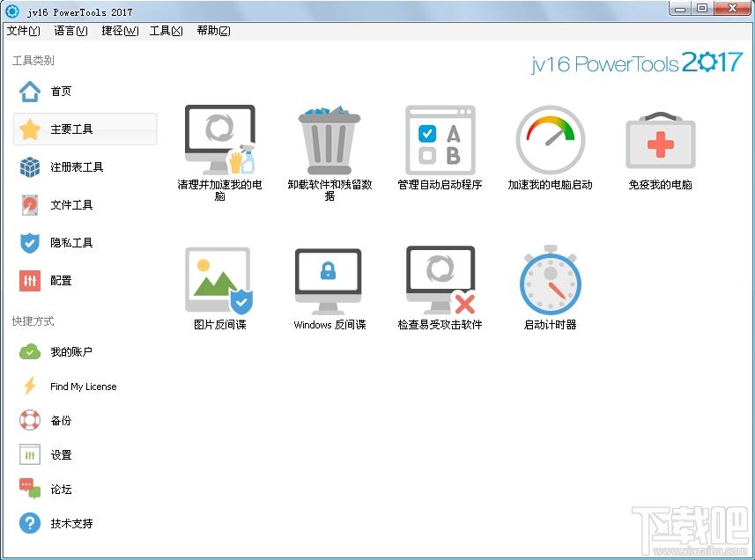755x560 pixels.
Task: Click the 清理并加速我的电脑 caption text
Action: click(220, 190)
